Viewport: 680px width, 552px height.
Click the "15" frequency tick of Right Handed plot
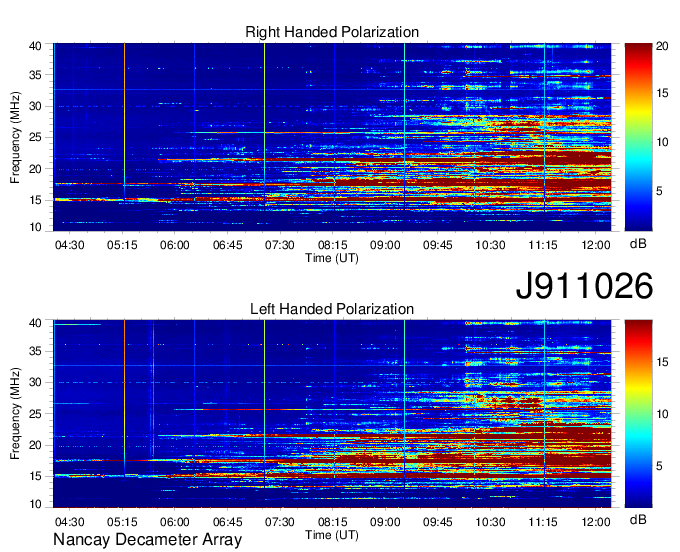[35, 200]
